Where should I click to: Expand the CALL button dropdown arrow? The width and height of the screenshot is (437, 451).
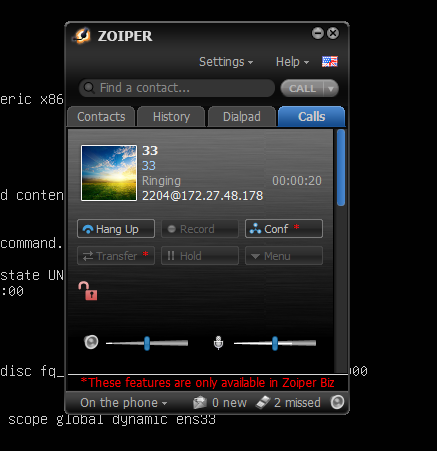click(x=331, y=89)
